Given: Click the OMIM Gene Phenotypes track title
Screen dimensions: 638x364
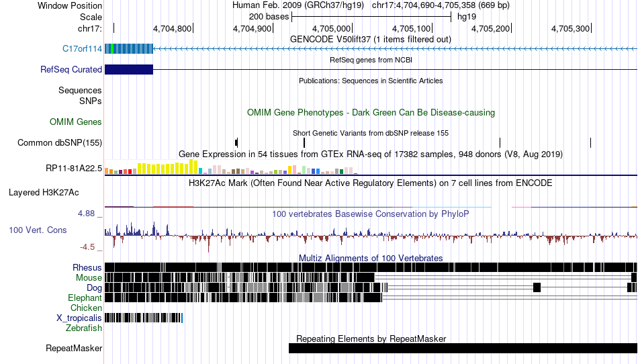Looking at the screenshot, I should click(x=371, y=113).
